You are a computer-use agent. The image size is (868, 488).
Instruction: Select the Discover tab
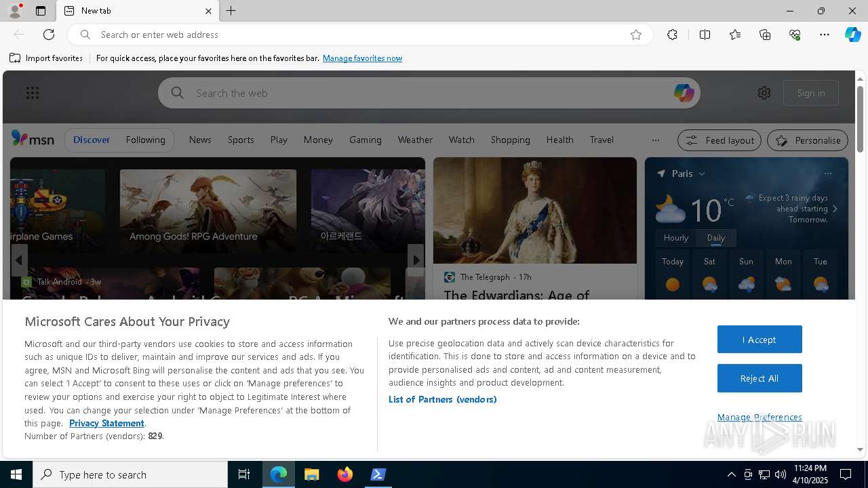92,140
